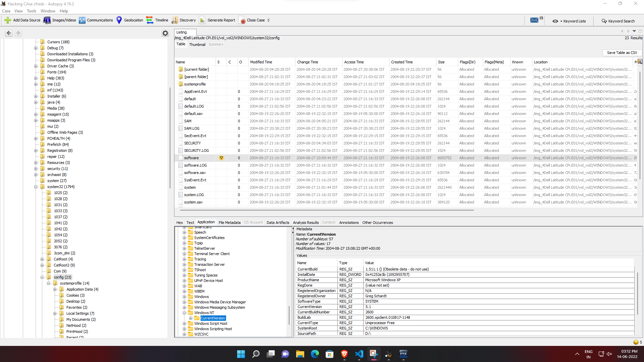Select the software file in listing

[191, 158]
